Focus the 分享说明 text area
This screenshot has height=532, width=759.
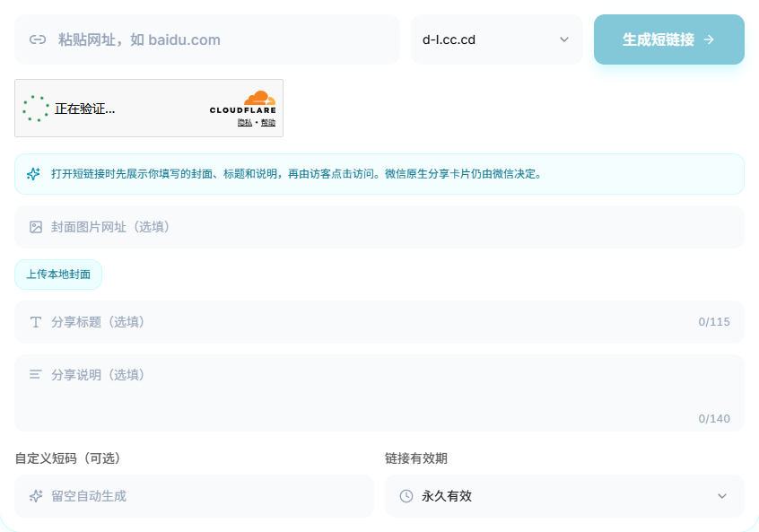coord(379,393)
